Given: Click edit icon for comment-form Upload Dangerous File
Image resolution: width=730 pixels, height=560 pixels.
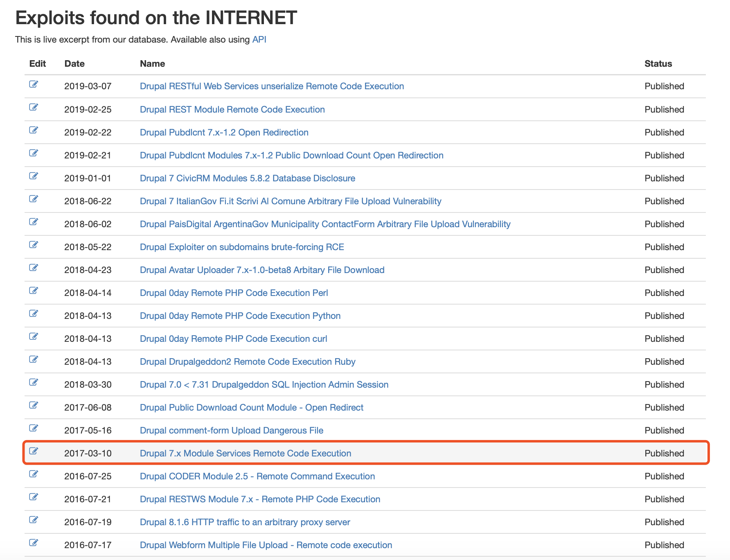Looking at the screenshot, I should click(x=34, y=428).
